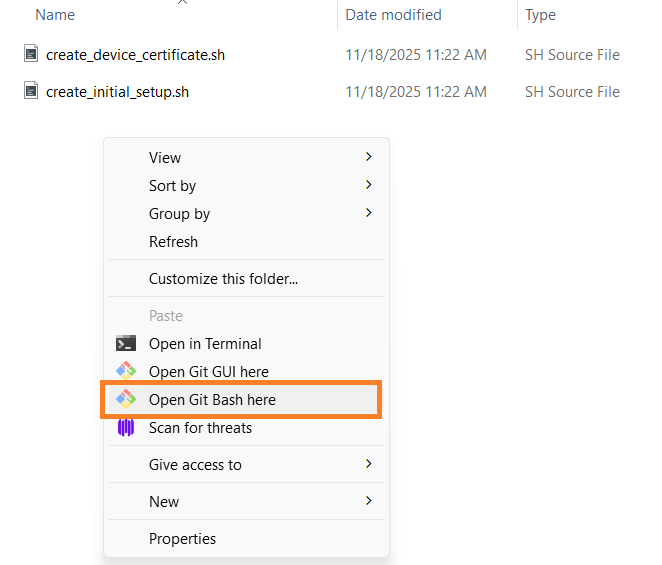Click the Date modified column header
Viewport: 662px width, 565px height.
[x=393, y=15]
